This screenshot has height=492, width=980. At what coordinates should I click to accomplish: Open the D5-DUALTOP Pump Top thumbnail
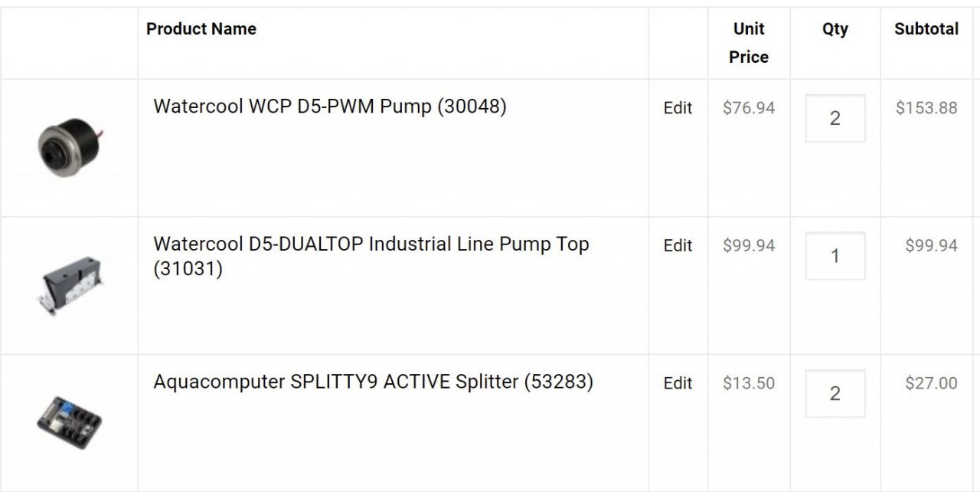click(70, 286)
